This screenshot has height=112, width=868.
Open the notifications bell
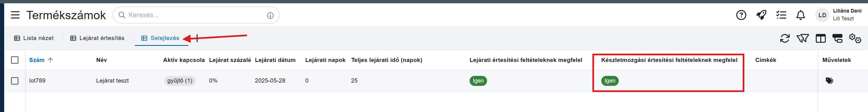[800, 15]
